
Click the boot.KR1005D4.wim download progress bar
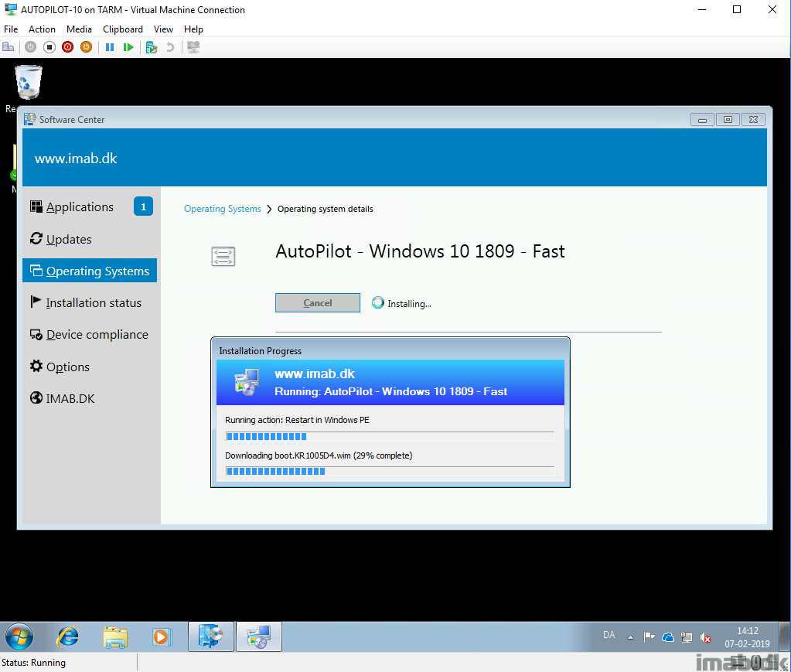(x=390, y=471)
